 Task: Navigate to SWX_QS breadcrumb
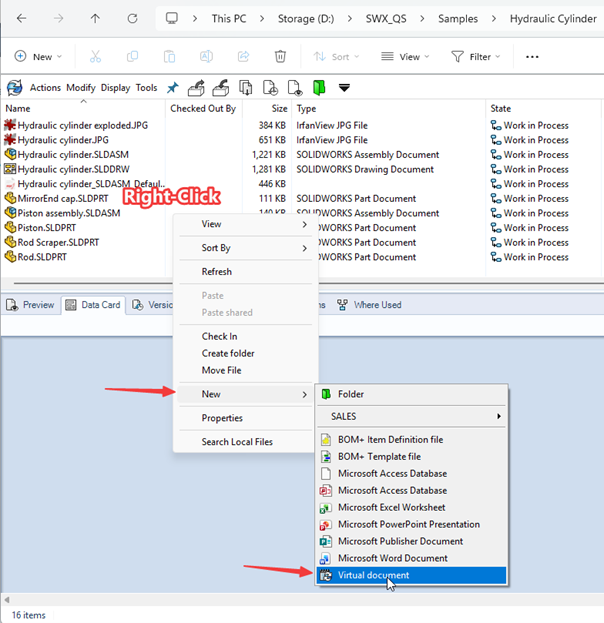386,19
